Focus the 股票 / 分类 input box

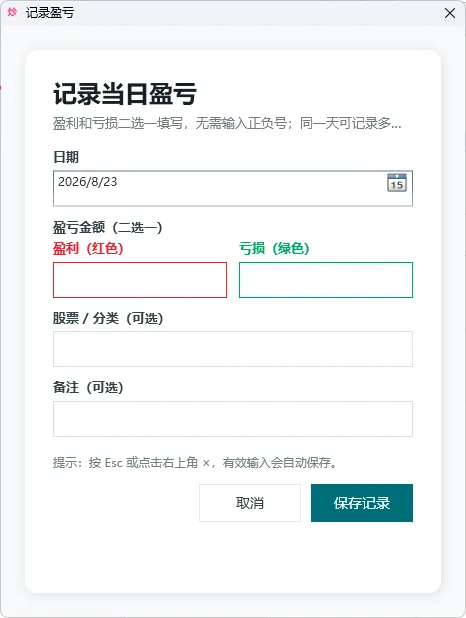pos(233,349)
